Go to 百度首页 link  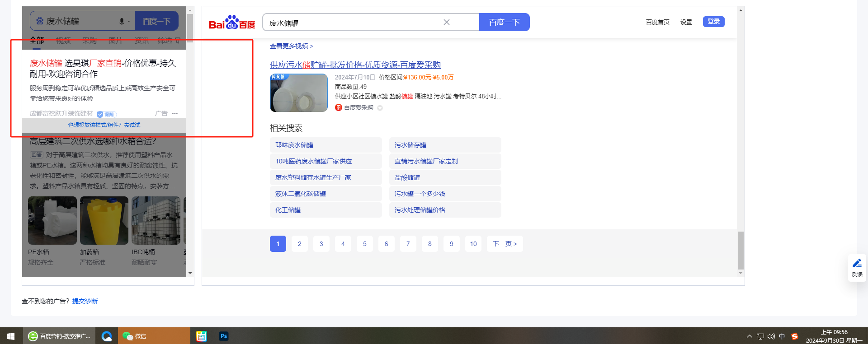[658, 22]
